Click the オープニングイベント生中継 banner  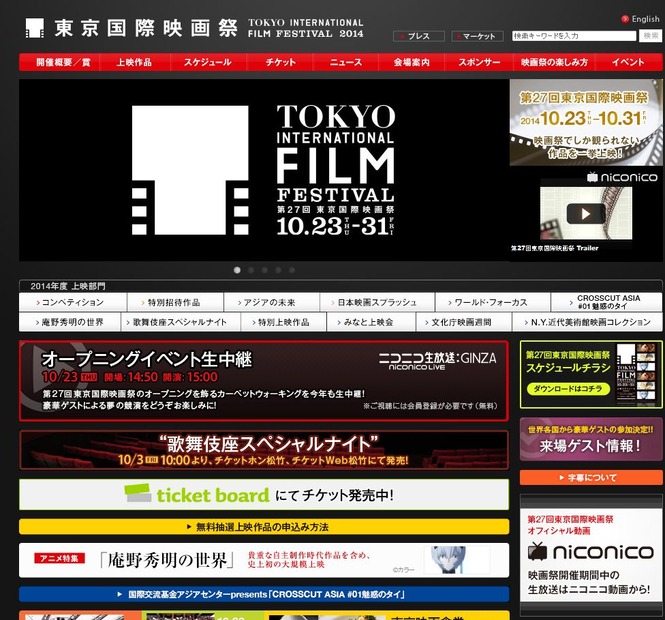(x=264, y=381)
